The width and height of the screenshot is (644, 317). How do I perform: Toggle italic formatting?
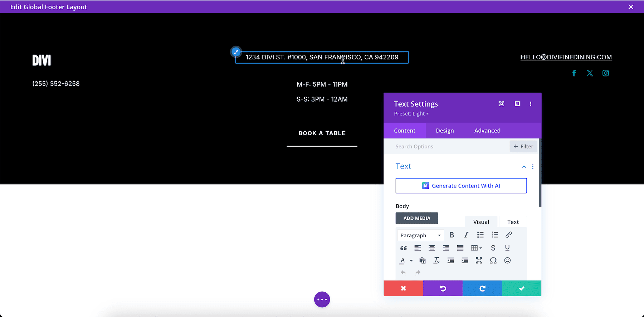pos(466,235)
